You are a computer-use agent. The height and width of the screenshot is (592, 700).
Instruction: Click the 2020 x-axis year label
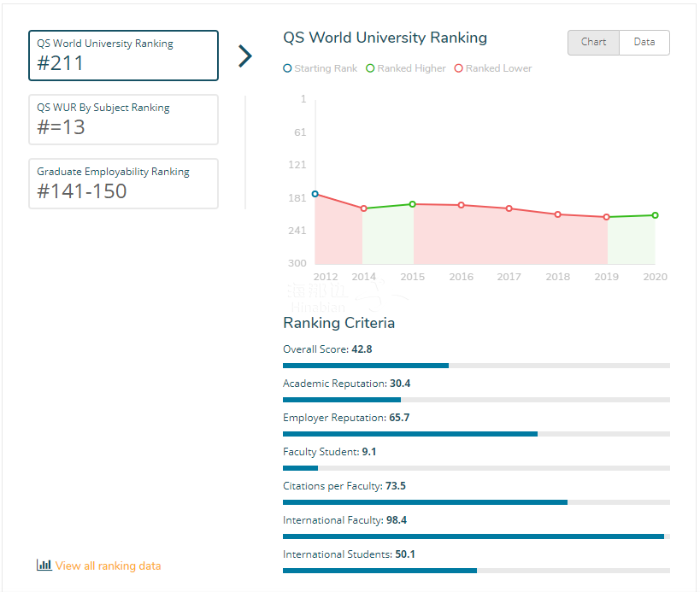[655, 277]
